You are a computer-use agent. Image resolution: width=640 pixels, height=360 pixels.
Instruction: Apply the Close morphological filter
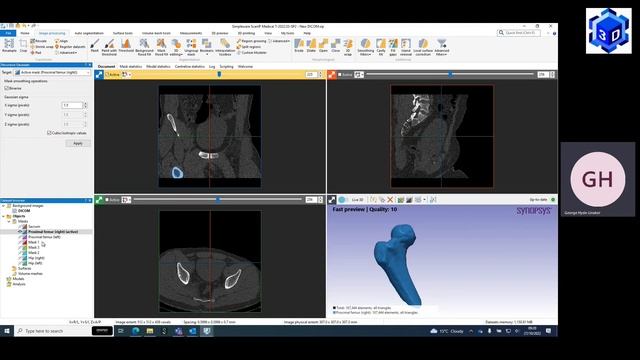pos(336,46)
